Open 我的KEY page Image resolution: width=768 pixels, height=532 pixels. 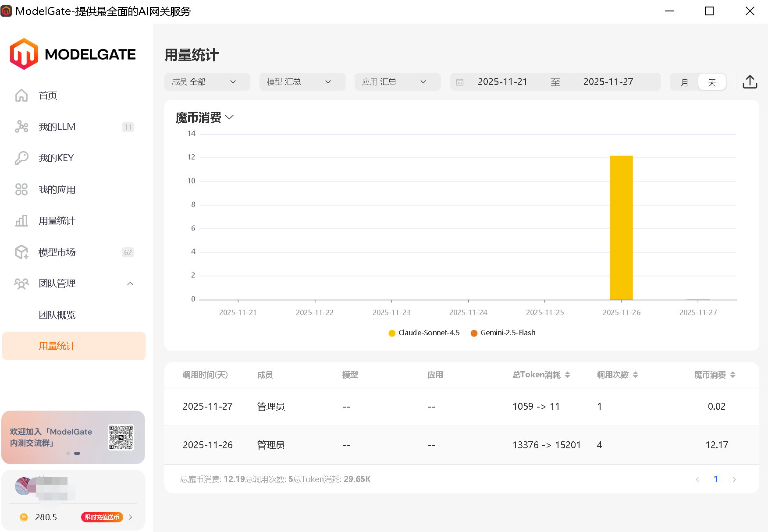tap(56, 158)
